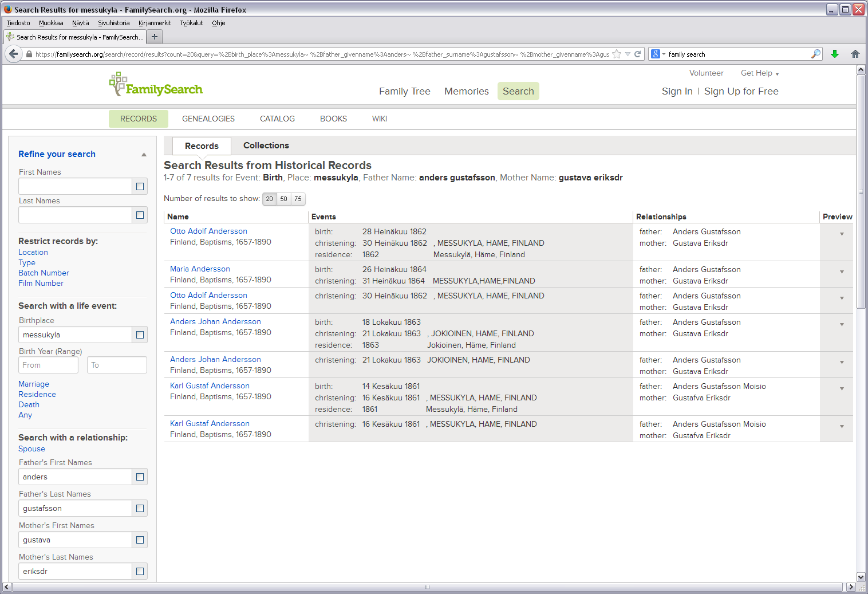Show 20 results per page
Screen dimensions: 868x594
[269, 199]
